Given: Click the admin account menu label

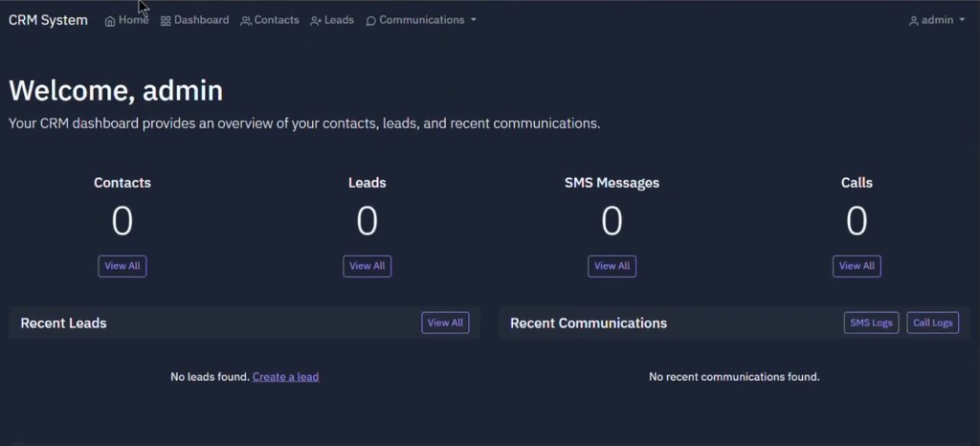Looking at the screenshot, I should 938,20.
